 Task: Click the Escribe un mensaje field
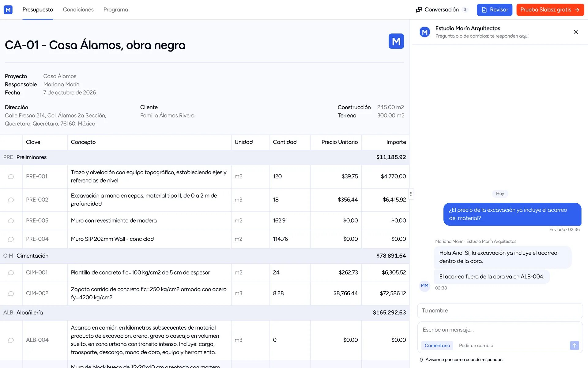click(500, 330)
